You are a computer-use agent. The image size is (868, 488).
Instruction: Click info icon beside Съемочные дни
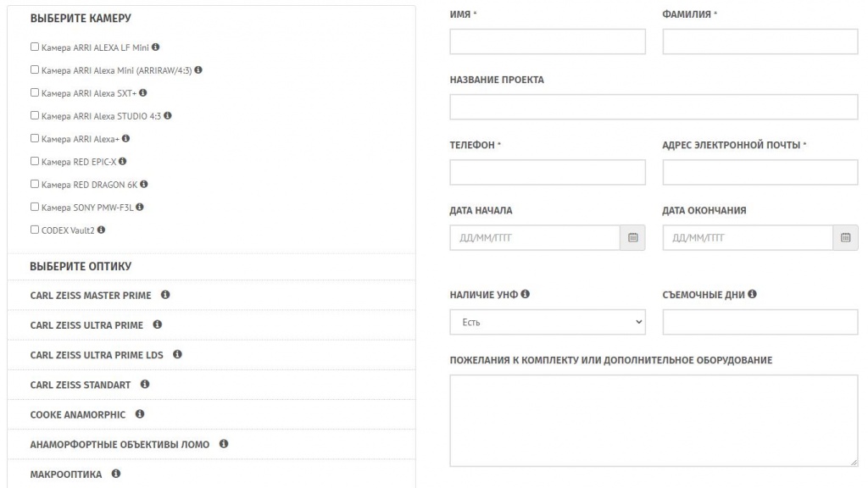(752, 294)
